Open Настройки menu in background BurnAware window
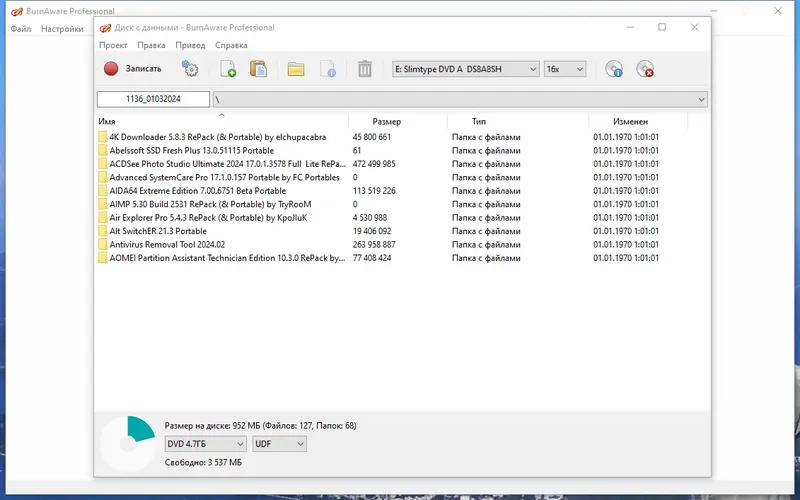Image resolution: width=800 pixels, height=500 pixels. pyautogui.click(x=62, y=29)
